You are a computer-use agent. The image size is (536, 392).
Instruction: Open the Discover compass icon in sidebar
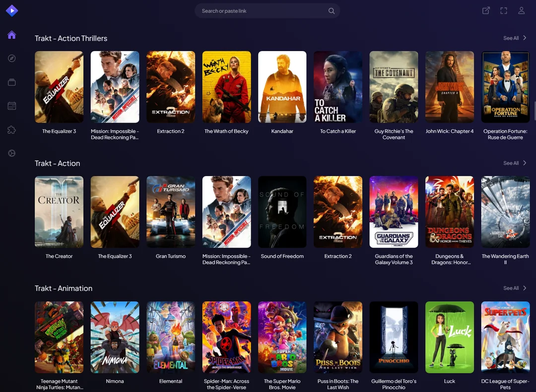coord(12,59)
